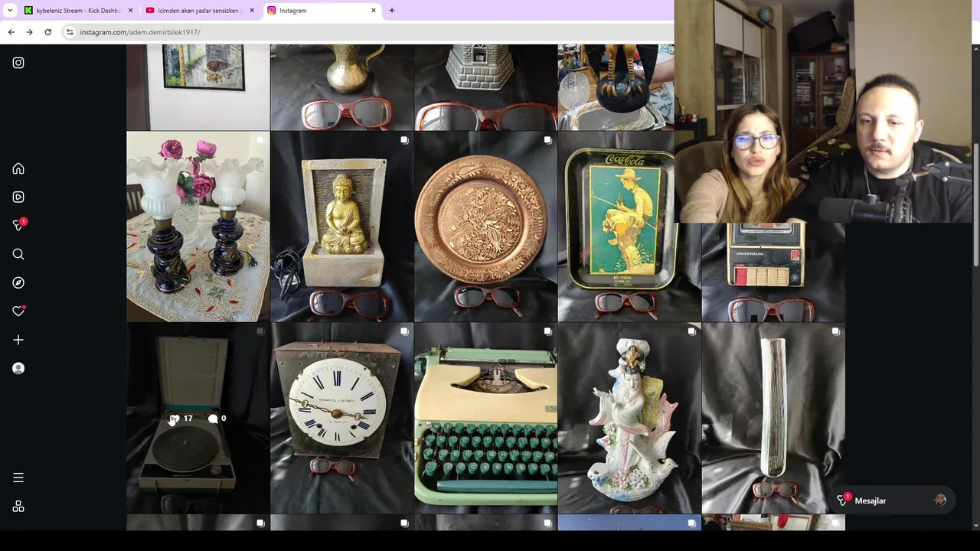Open the Meta apps icon at sidebar bottom

click(x=18, y=507)
